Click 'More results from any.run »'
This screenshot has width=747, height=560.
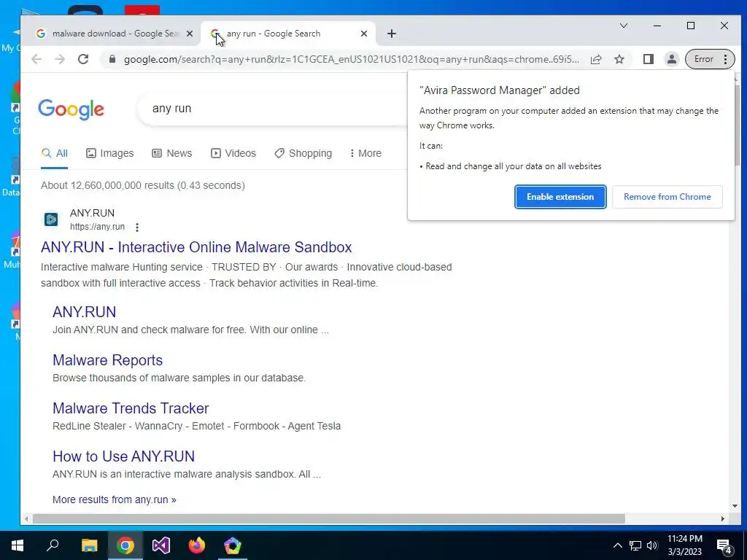[x=115, y=499]
